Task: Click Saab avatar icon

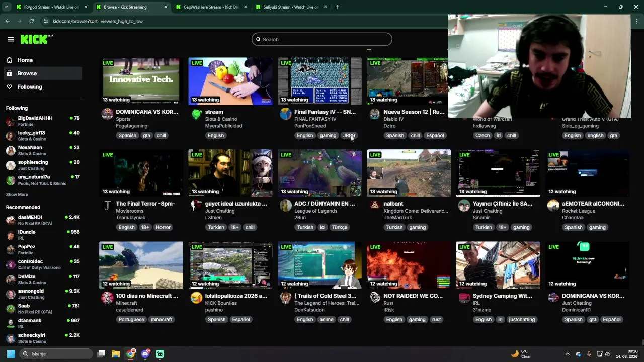Action: pos(11,309)
